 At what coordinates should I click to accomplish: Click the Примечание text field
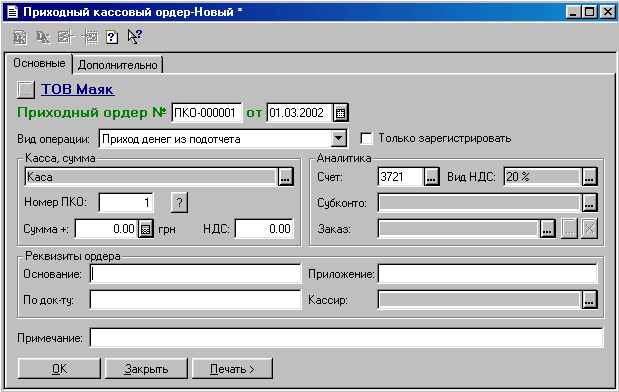tap(347, 338)
